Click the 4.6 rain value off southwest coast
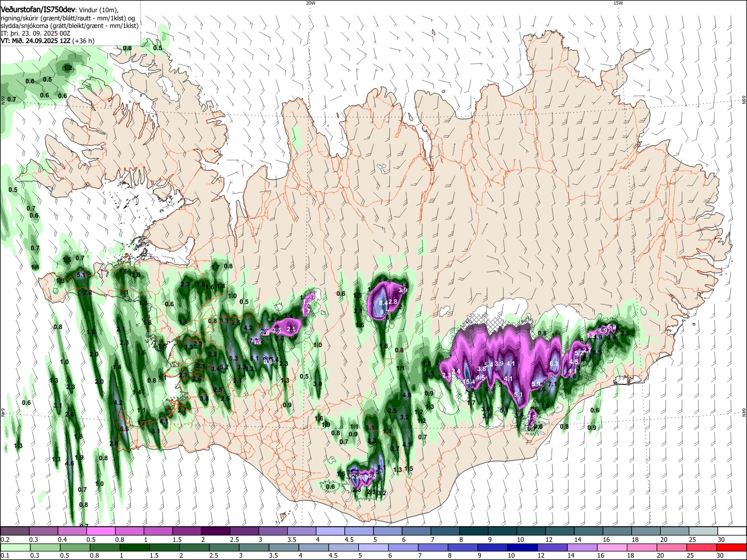 69,464
